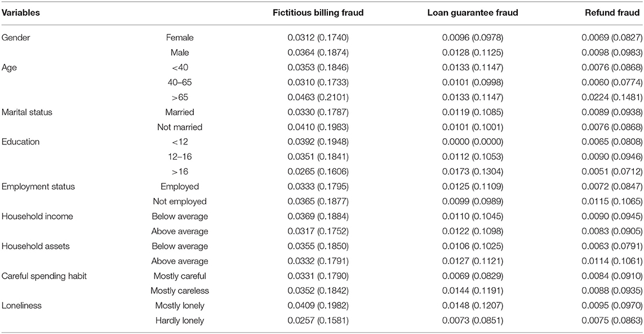This screenshot has height=334, width=644.
Task: Select the Fictitious billing fraud column header
Action: point(318,13)
